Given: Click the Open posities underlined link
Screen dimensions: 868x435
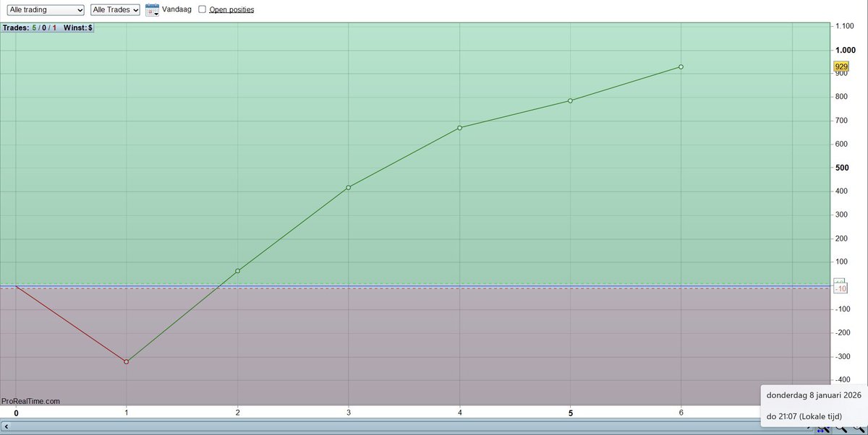Looking at the screenshot, I should [231, 9].
